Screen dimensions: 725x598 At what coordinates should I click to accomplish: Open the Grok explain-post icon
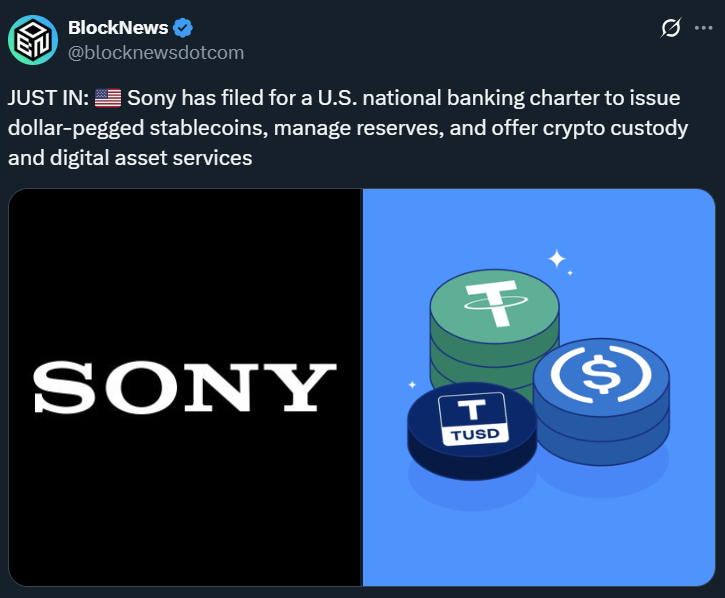tap(671, 30)
